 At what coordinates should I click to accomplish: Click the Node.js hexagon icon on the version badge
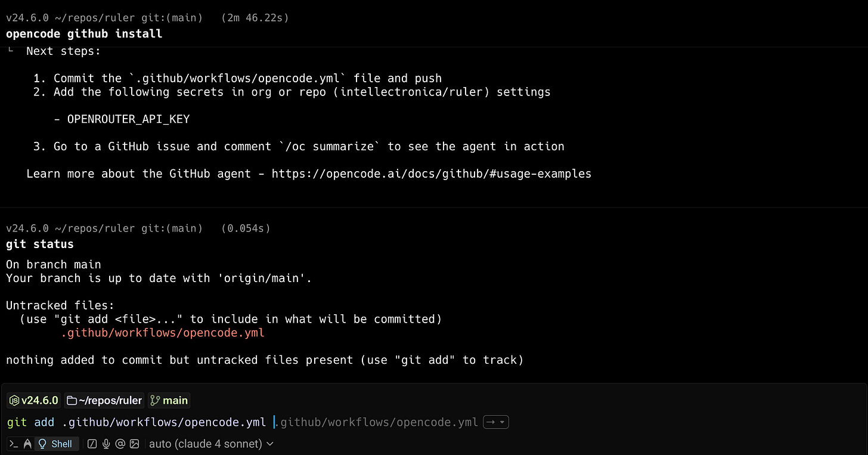[x=14, y=400]
